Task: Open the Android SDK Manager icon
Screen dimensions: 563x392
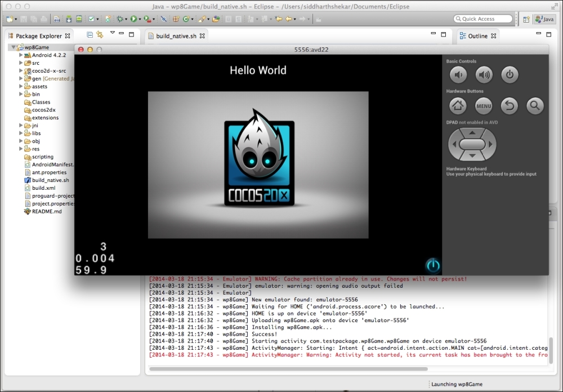Action: (x=69, y=19)
